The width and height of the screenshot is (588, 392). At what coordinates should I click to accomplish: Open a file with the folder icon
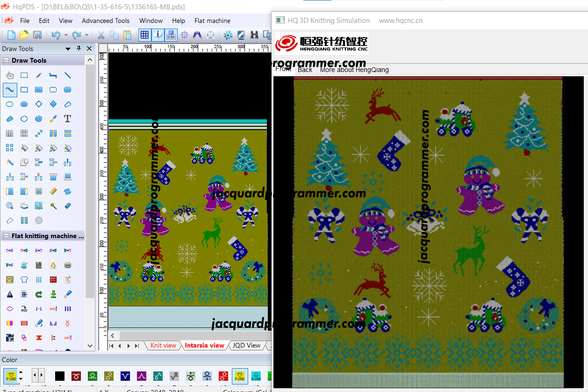(x=24, y=35)
